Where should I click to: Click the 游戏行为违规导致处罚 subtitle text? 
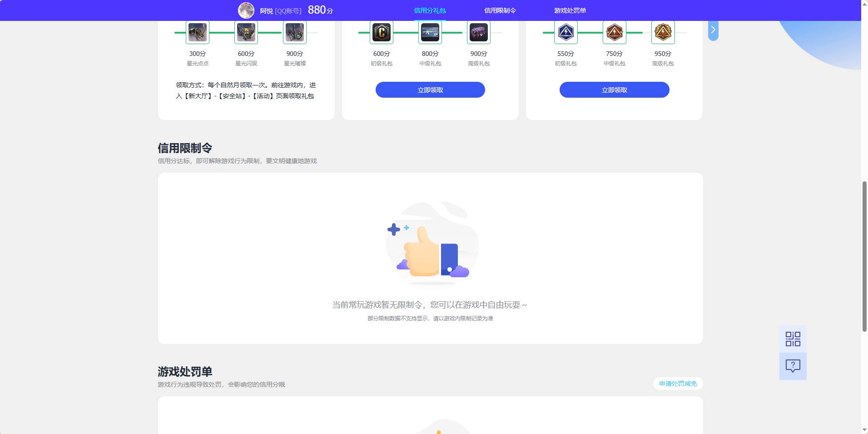pyautogui.click(x=221, y=384)
